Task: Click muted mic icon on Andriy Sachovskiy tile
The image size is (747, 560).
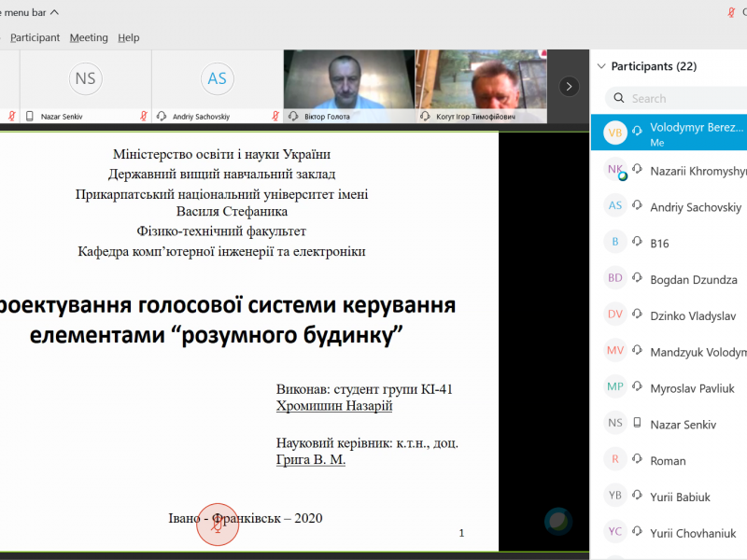Action: click(x=275, y=117)
